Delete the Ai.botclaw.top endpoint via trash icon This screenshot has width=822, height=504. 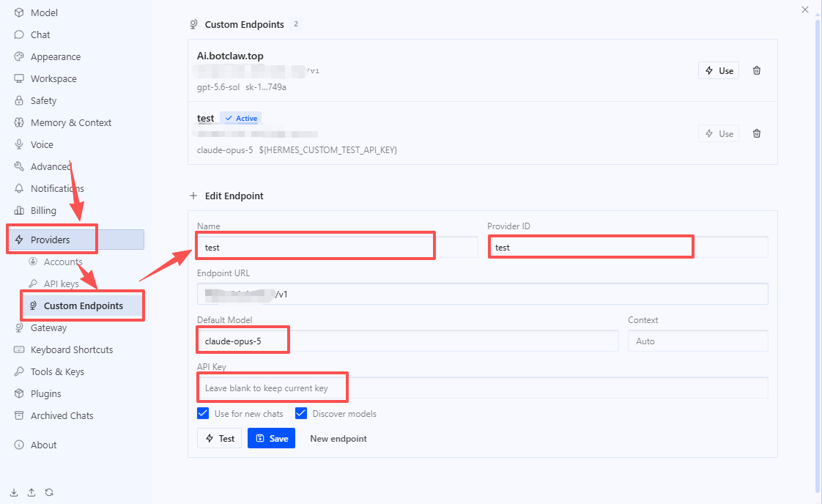757,70
